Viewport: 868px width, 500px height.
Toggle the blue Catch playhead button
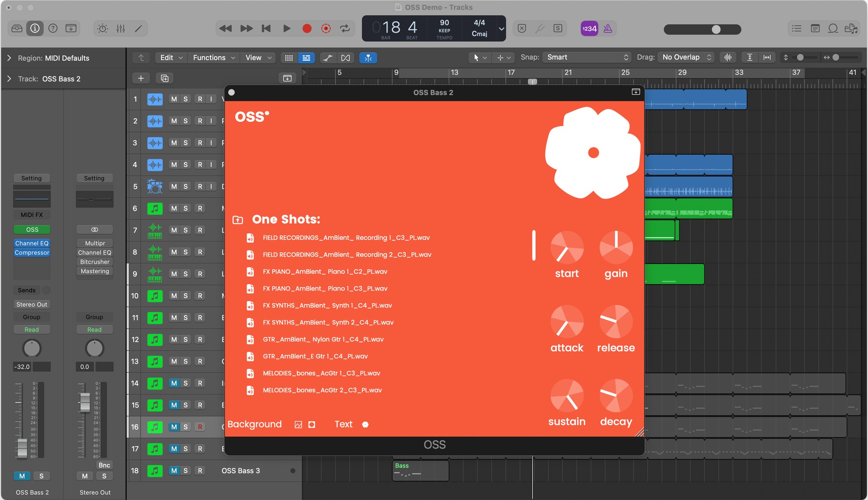368,58
